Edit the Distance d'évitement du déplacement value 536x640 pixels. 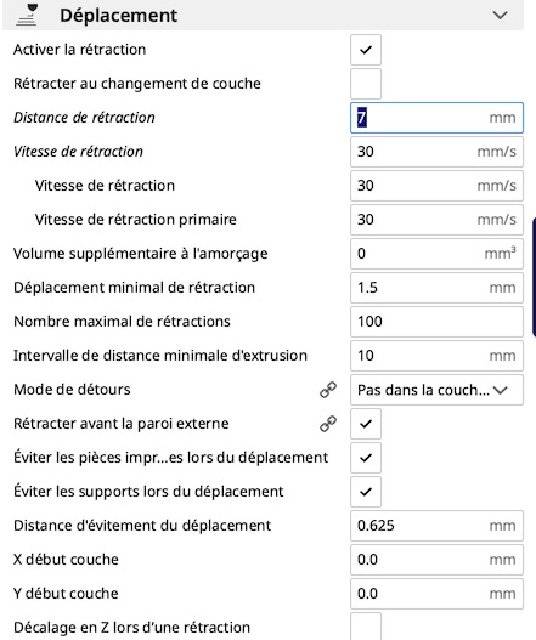point(437,525)
